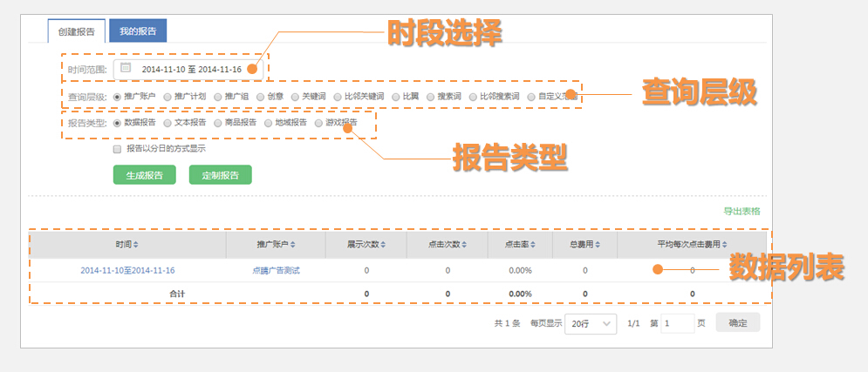Sort by 点击次数 column arrow icon

coord(464,245)
